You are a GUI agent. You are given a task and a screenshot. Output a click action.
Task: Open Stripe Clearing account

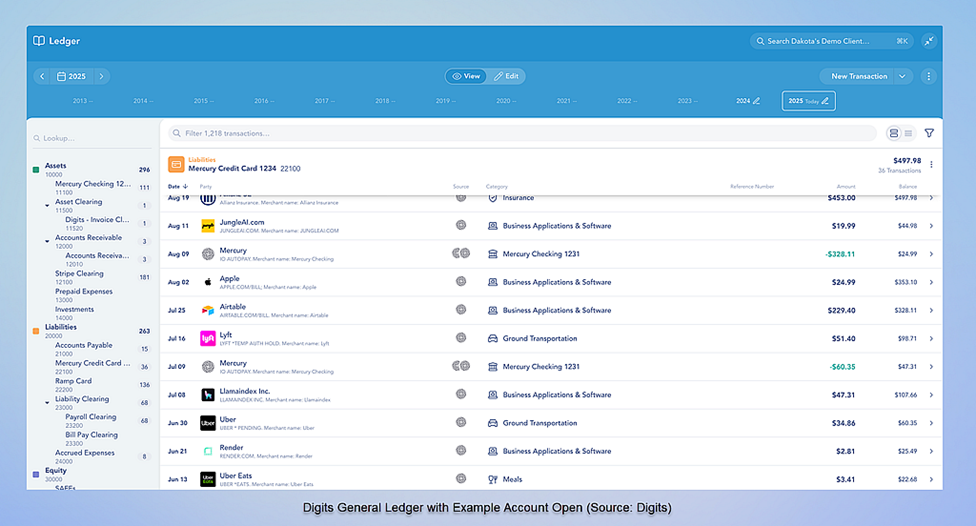(79, 273)
